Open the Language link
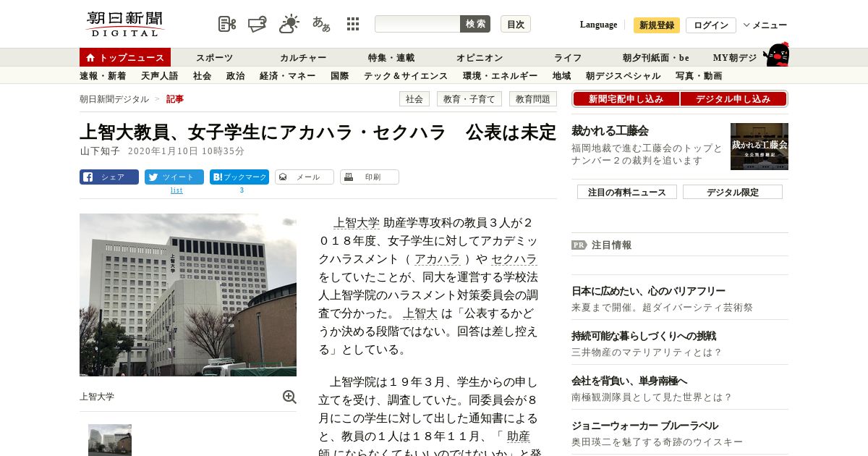868x456 pixels. click(598, 25)
